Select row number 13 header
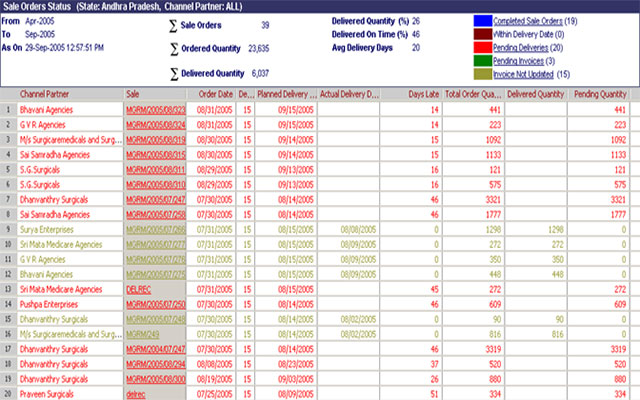 point(8,289)
